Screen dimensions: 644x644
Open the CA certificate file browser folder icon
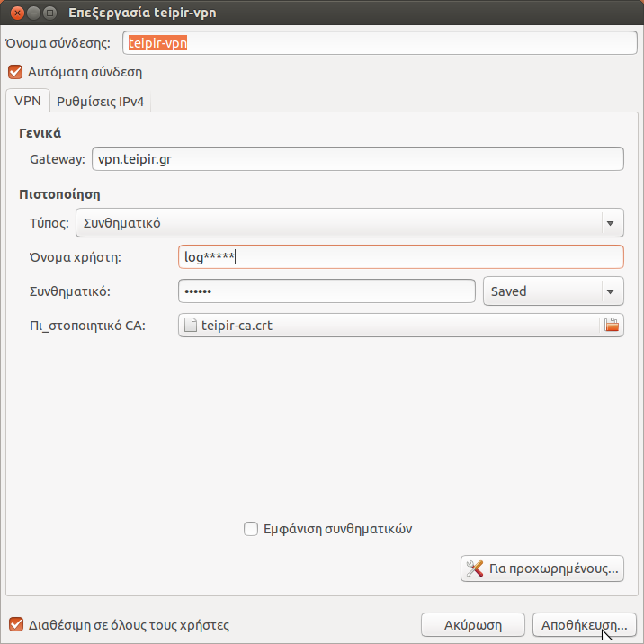[x=612, y=325]
